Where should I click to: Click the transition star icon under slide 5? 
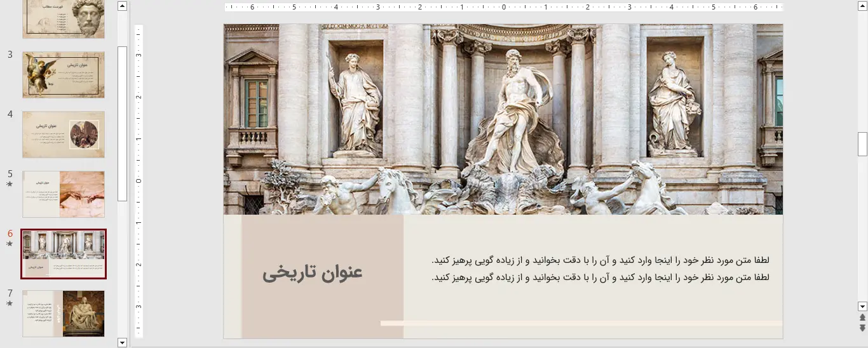10,184
